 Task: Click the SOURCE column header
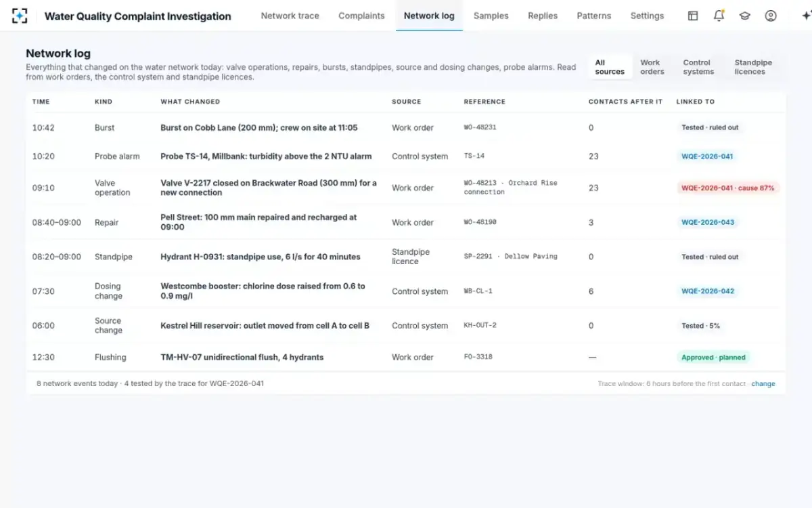[406, 102]
